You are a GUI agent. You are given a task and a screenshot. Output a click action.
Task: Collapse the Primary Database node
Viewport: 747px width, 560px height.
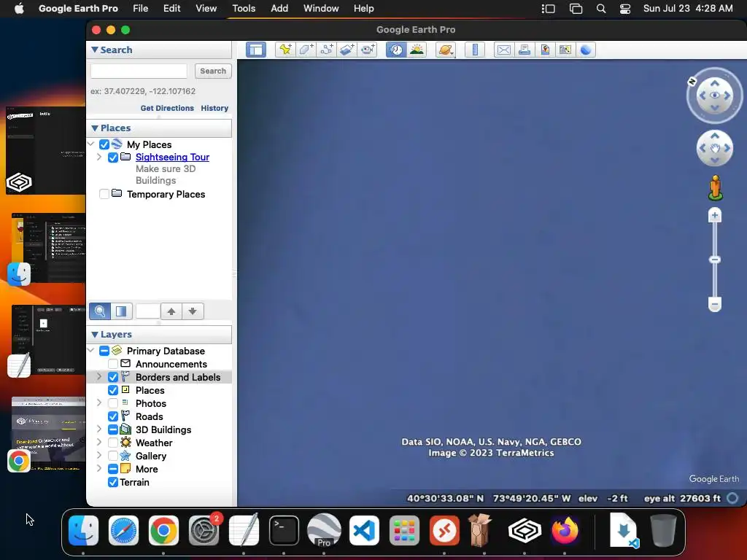coord(91,351)
